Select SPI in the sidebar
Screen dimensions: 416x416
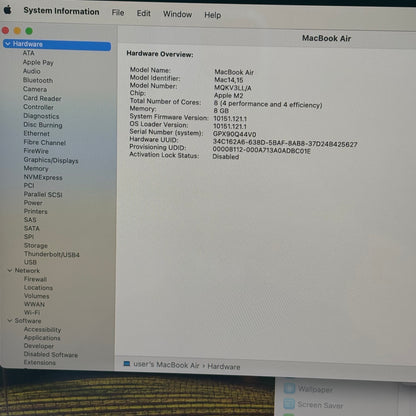(x=29, y=236)
